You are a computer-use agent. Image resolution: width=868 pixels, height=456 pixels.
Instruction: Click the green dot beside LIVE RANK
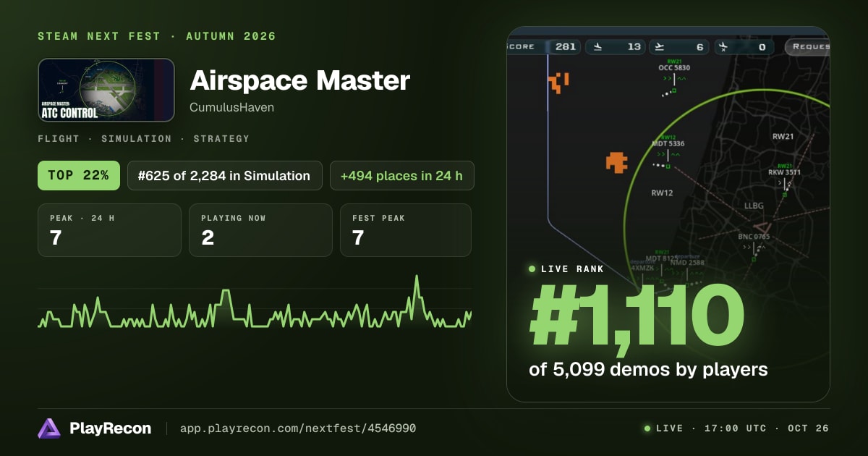point(532,269)
